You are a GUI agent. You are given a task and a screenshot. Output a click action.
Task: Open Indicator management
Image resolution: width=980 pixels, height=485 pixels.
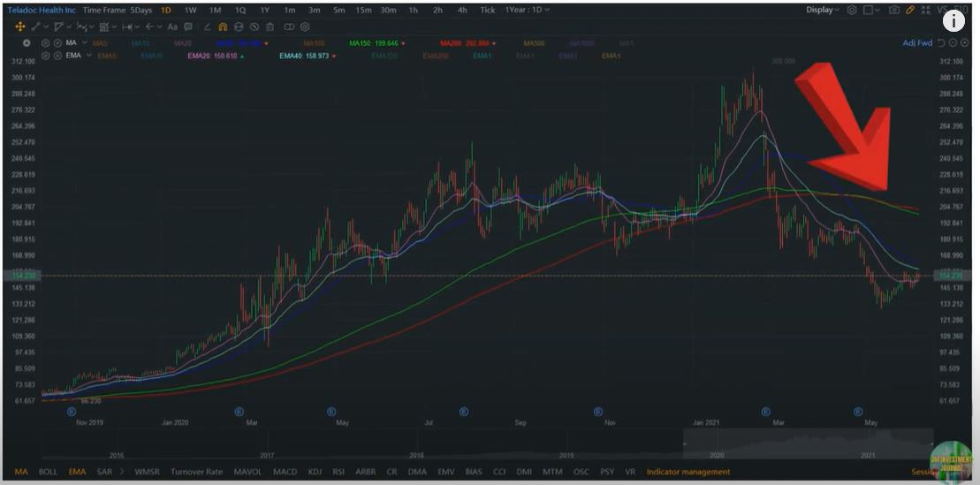point(688,472)
